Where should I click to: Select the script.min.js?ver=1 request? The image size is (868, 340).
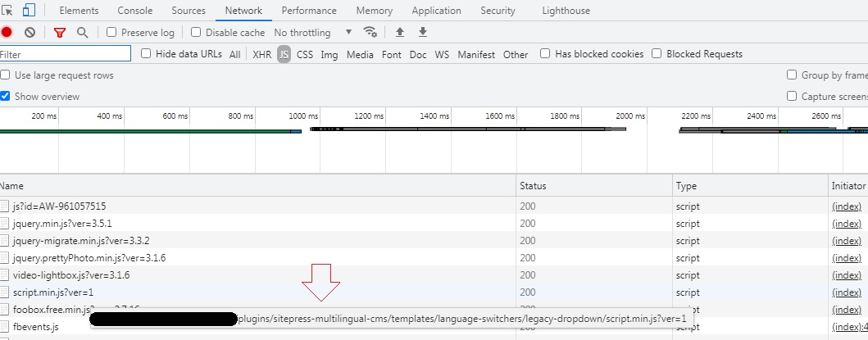tap(53, 292)
